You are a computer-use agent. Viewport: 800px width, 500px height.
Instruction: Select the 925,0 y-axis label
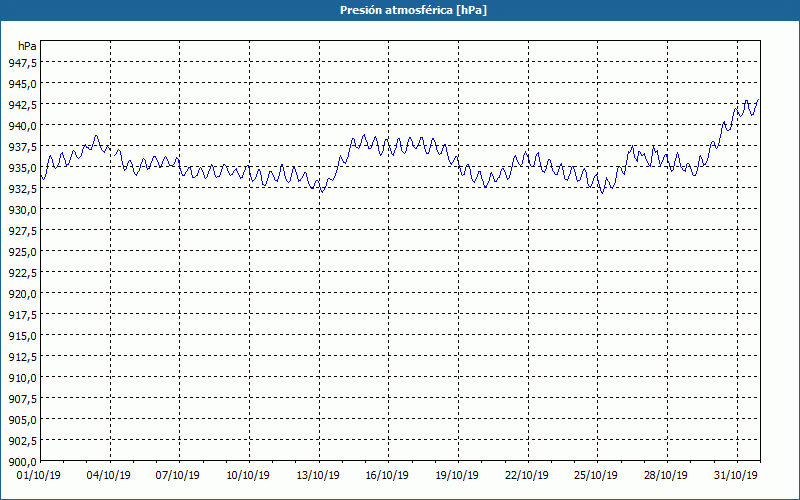[22, 252]
